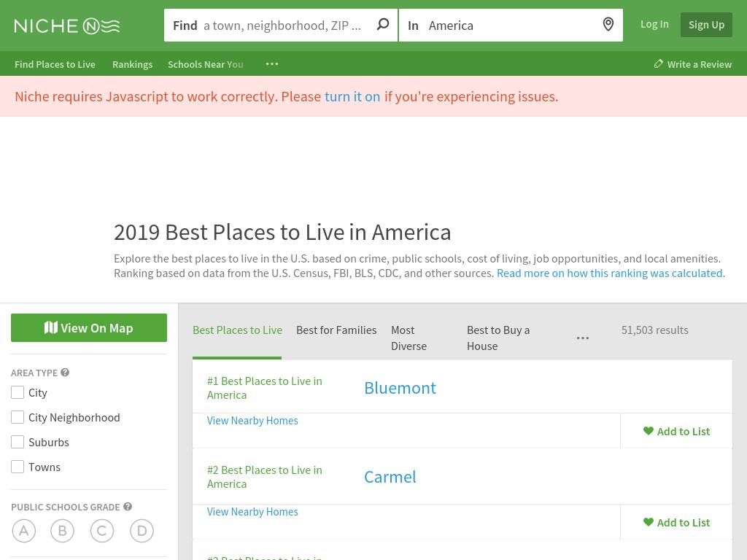This screenshot has width=747, height=560.
Task: Open the Bluemont place link
Action: [400, 388]
